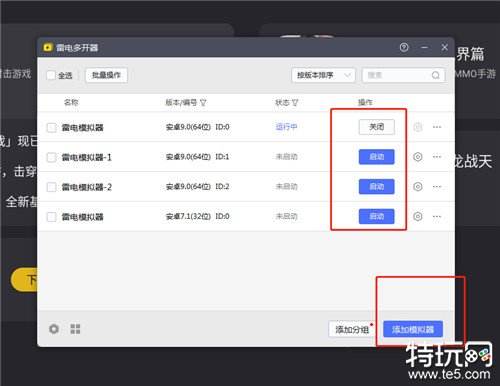Image resolution: width=500 pixels, height=386 pixels.
Task: Click the search magnifier icon
Action: pos(436,75)
